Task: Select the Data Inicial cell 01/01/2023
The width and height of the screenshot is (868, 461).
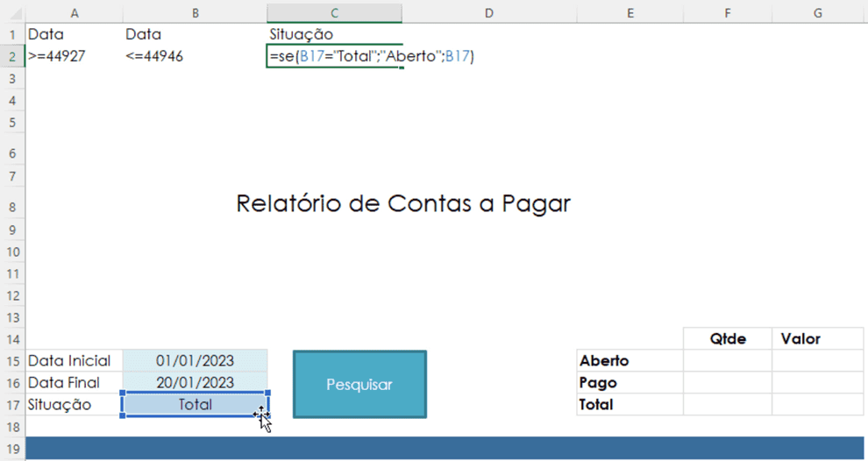Action: click(x=195, y=361)
